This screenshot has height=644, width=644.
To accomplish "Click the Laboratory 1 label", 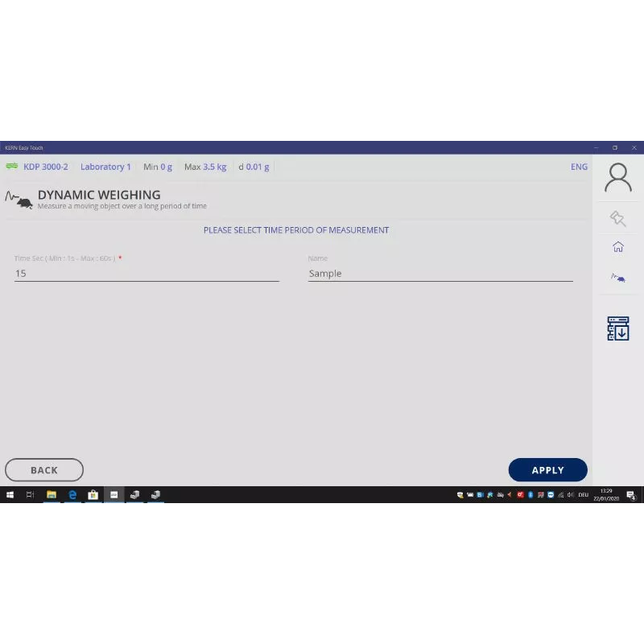I will [105, 167].
